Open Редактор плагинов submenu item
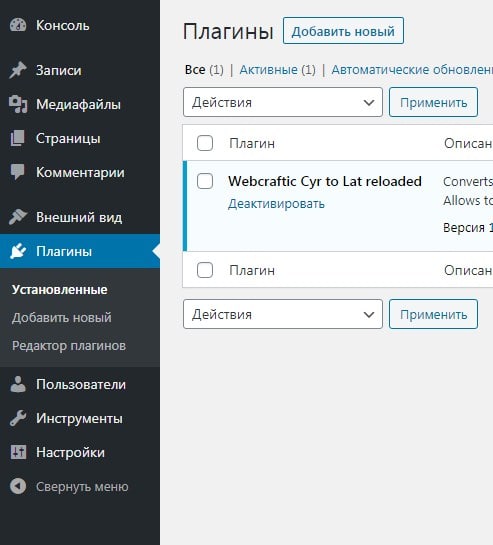Screen dimensions: 493x545 tap(69, 346)
